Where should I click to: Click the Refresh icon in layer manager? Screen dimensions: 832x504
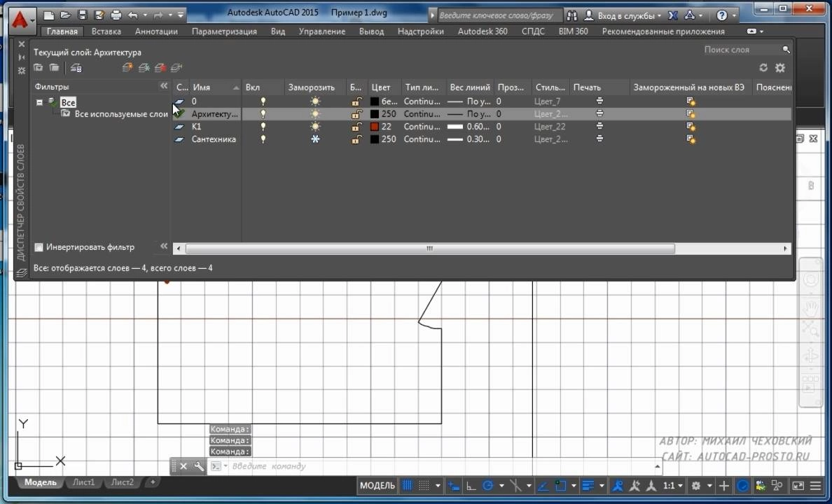(x=763, y=67)
